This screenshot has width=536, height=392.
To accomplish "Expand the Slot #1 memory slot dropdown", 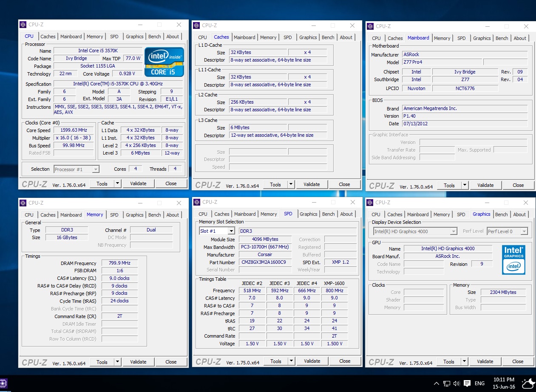I will point(231,231).
